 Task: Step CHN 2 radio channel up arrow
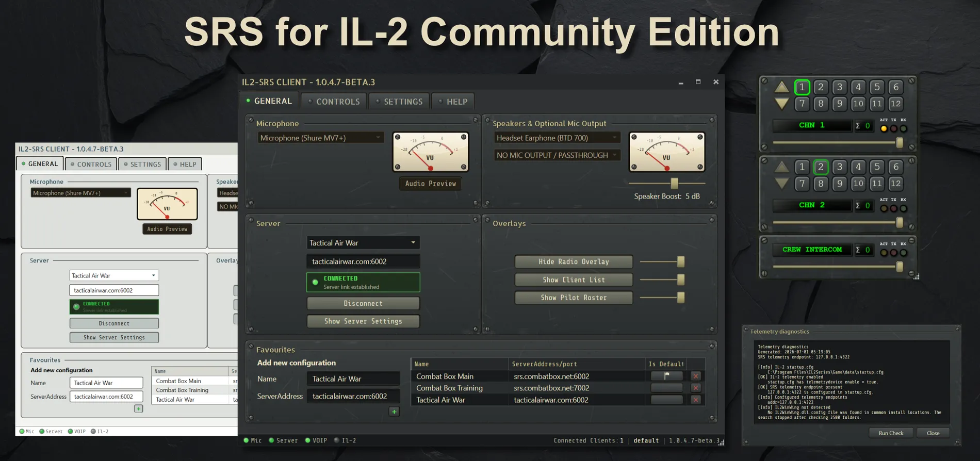[781, 167]
